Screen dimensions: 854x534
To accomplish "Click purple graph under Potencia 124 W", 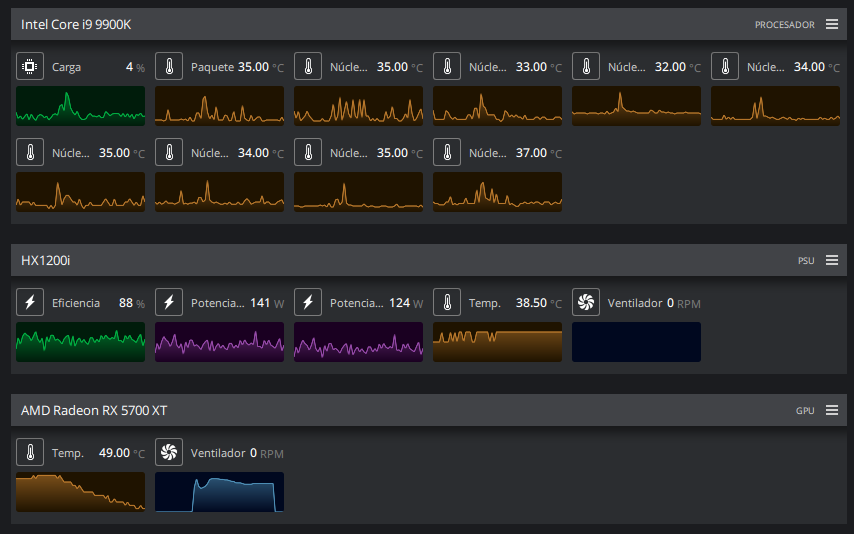I will point(358,342).
